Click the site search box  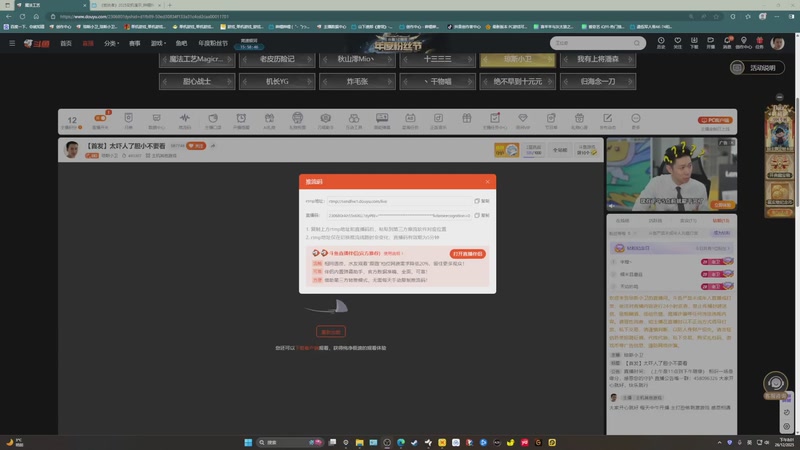597,43
